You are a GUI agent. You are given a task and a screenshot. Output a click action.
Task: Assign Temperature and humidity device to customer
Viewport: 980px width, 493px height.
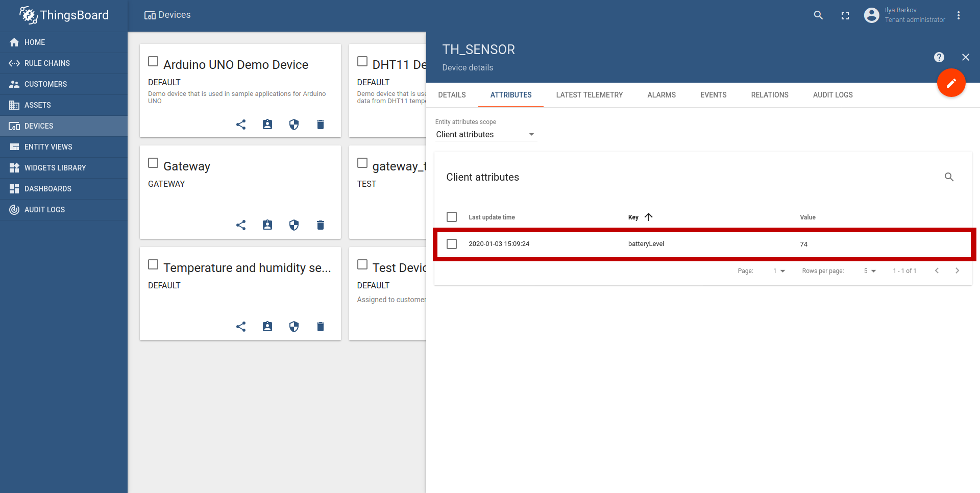pyautogui.click(x=267, y=327)
